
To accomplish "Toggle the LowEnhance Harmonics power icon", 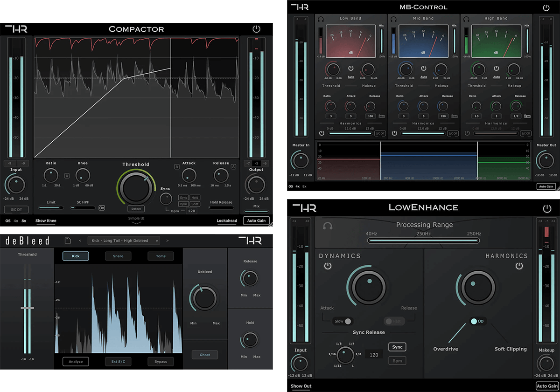I will pos(519,266).
